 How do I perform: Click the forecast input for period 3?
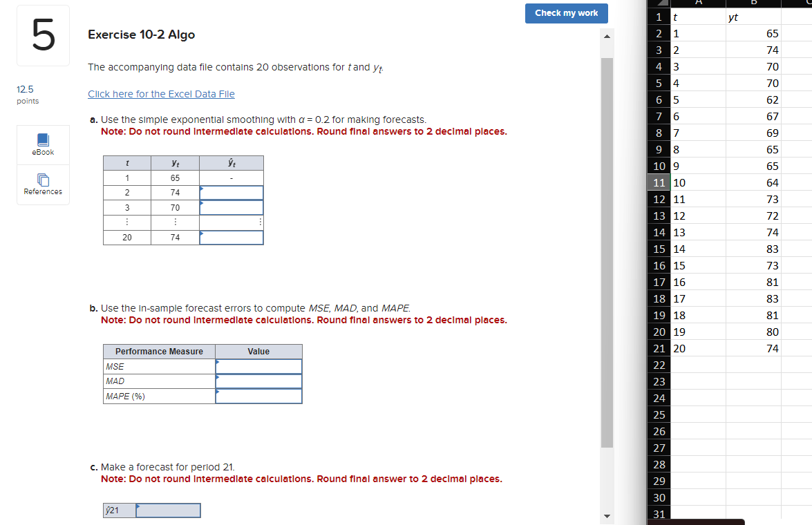tap(232, 207)
